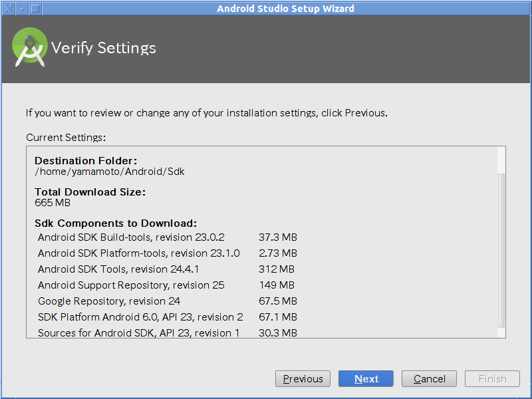
Task: Select SDK Platform Android 6.0 entry
Action: [x=140, y=317]
